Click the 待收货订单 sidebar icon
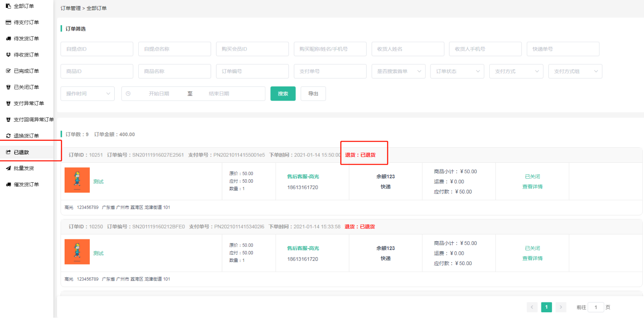Viewport: 644px width, 321px height. [8, 55]
